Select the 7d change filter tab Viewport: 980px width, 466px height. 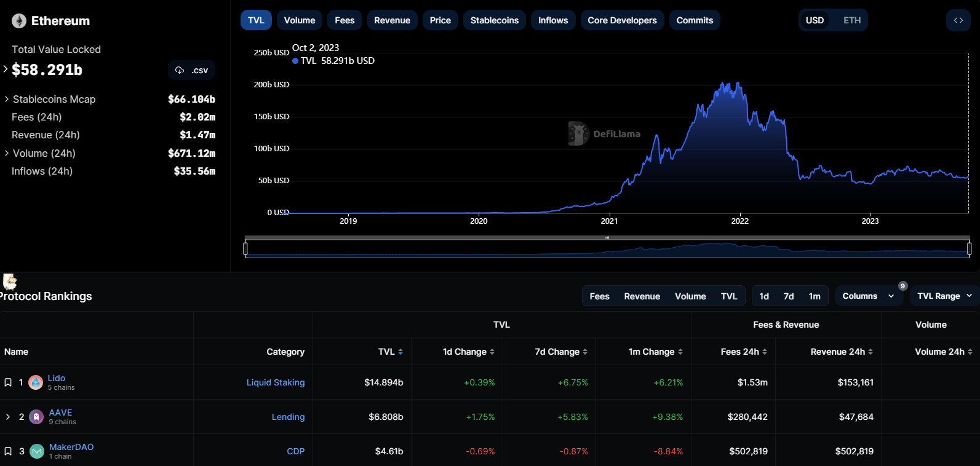(x=788, y=296)
